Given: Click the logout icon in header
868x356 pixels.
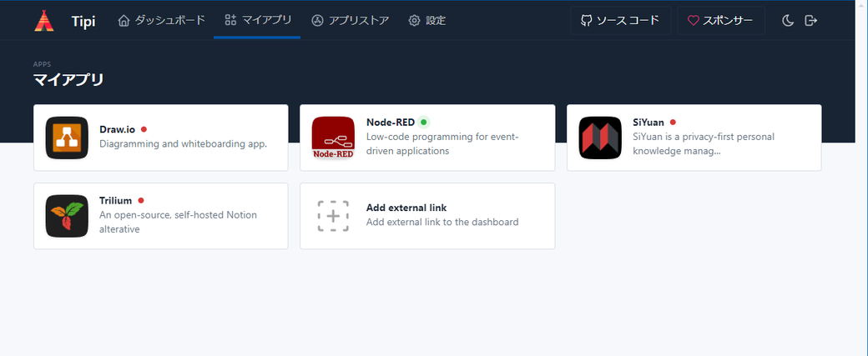Looking at the screenshot, I should click(x=810, y=20).
